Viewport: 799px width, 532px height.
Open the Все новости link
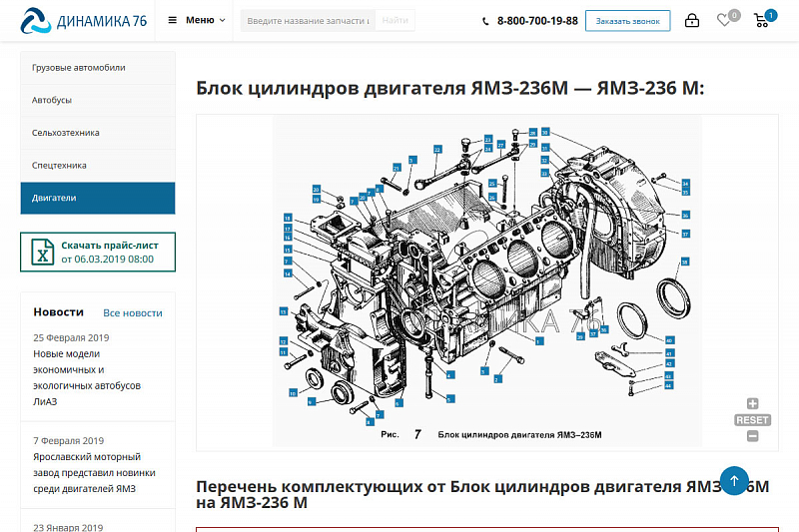point(133,313)
